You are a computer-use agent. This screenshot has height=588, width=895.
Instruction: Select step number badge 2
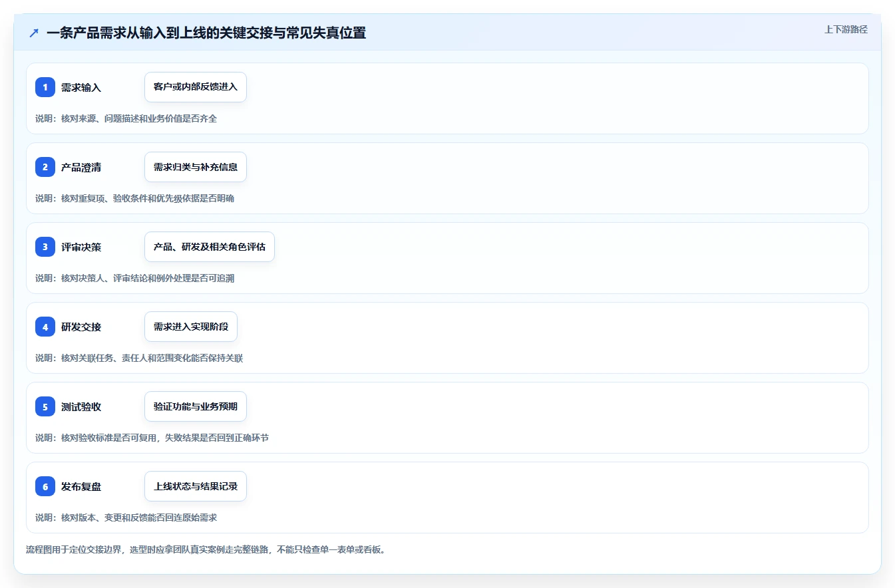point(45,167)
